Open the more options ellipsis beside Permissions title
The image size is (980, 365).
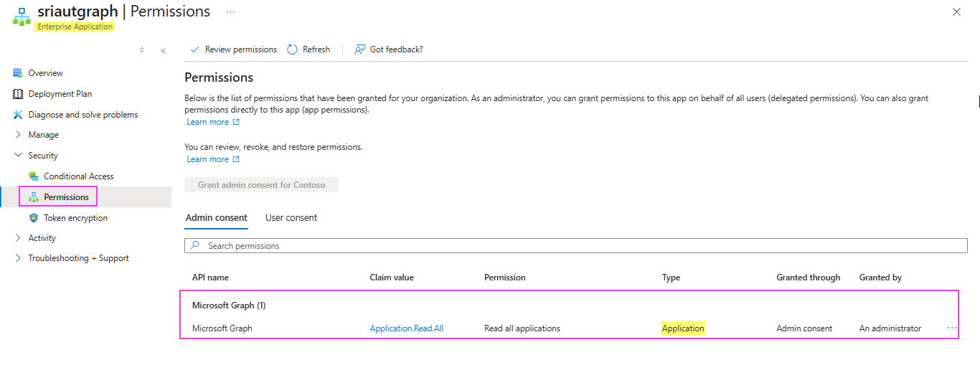(x=230, y=12)
